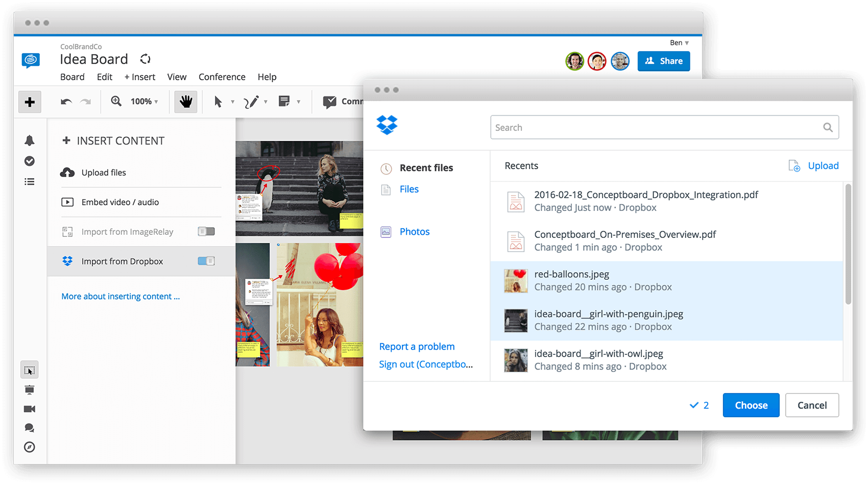Select idea-board__girl-with-owl.jpeg file row
868x484 pixels.
point(666,360)
